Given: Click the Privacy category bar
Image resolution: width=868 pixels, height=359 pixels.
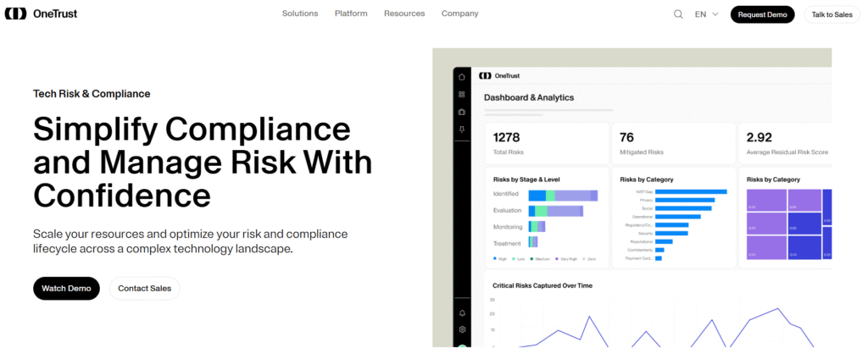Looking at the screenshot, I should [x=685, y=200].
